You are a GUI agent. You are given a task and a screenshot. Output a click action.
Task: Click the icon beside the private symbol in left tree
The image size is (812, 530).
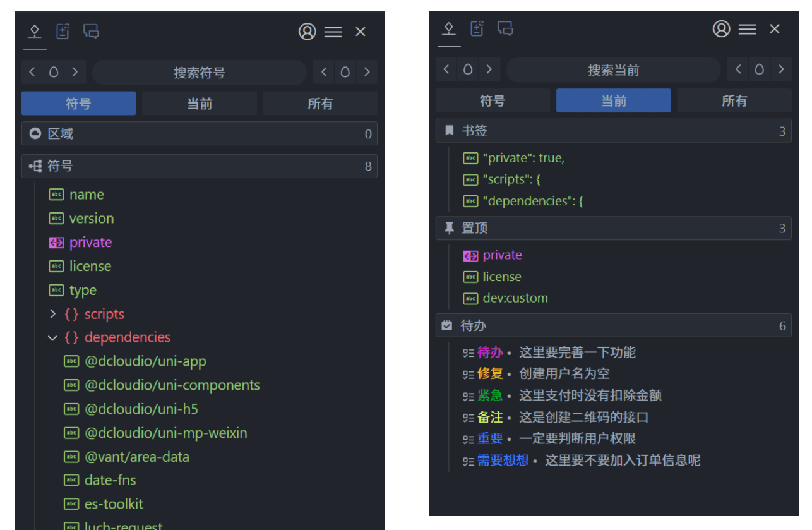coord(56,243)
